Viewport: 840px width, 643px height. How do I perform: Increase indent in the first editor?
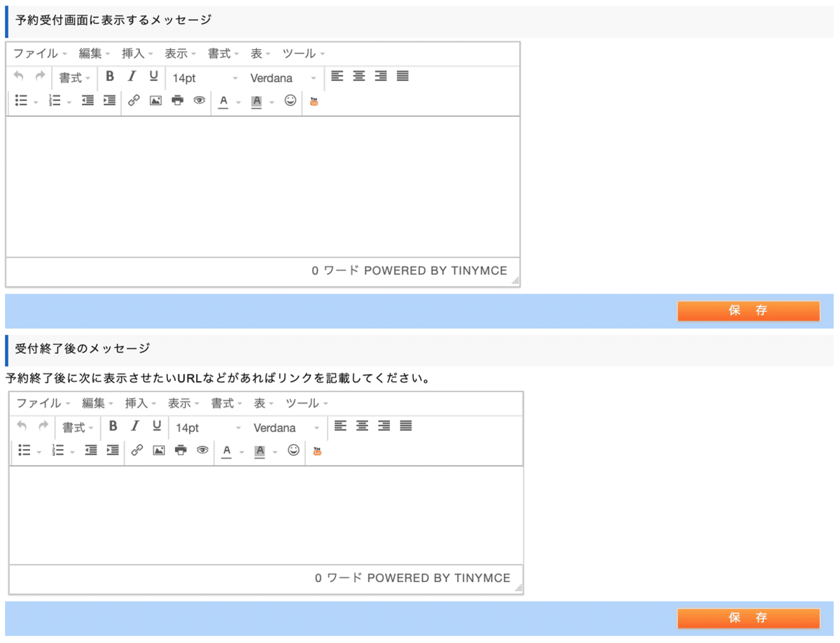[109, 101]
